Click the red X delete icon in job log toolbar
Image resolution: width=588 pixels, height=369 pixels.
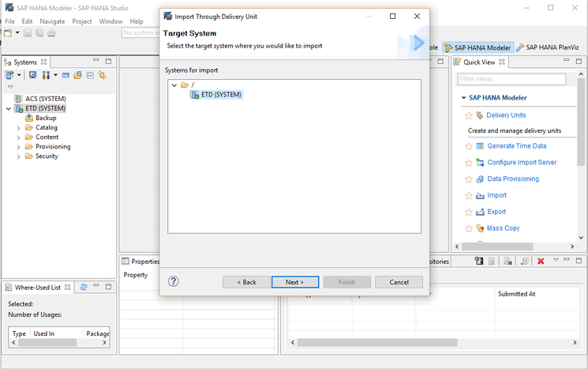click(541, 261)
